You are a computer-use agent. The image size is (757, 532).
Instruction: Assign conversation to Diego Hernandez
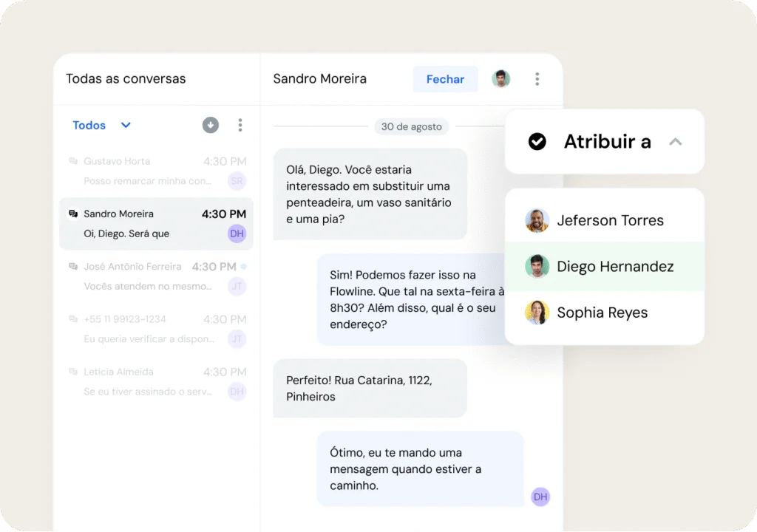[605, 267]
